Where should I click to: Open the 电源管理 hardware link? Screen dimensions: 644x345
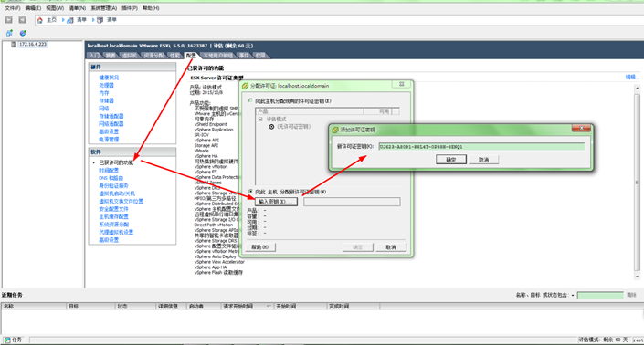109,140
